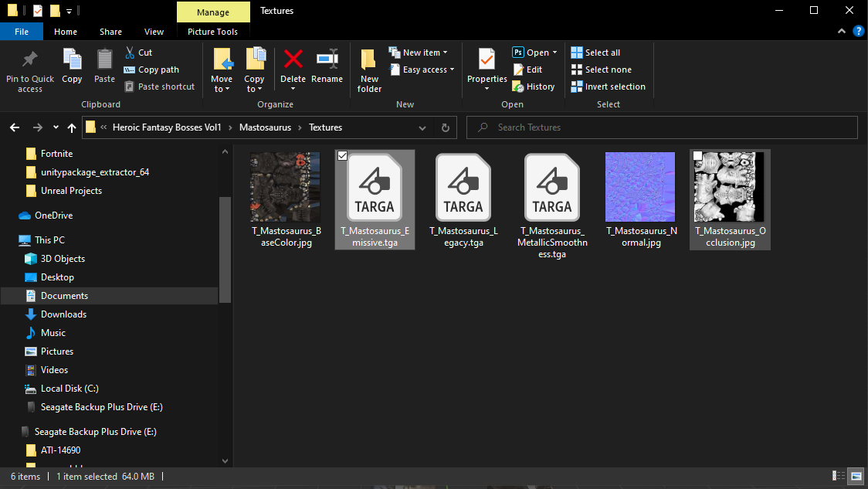The width and height of the screenshot is (868, 489).
Task: Refresh the Textures folder view
Action: tap(446, 127)
